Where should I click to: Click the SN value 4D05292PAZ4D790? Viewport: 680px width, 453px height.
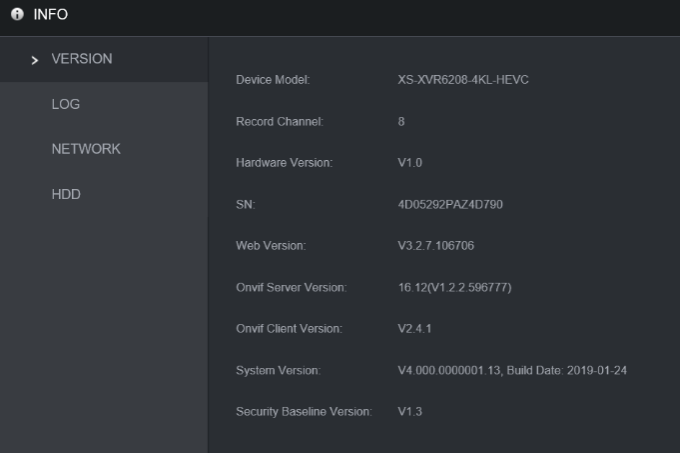coord(450,205)
